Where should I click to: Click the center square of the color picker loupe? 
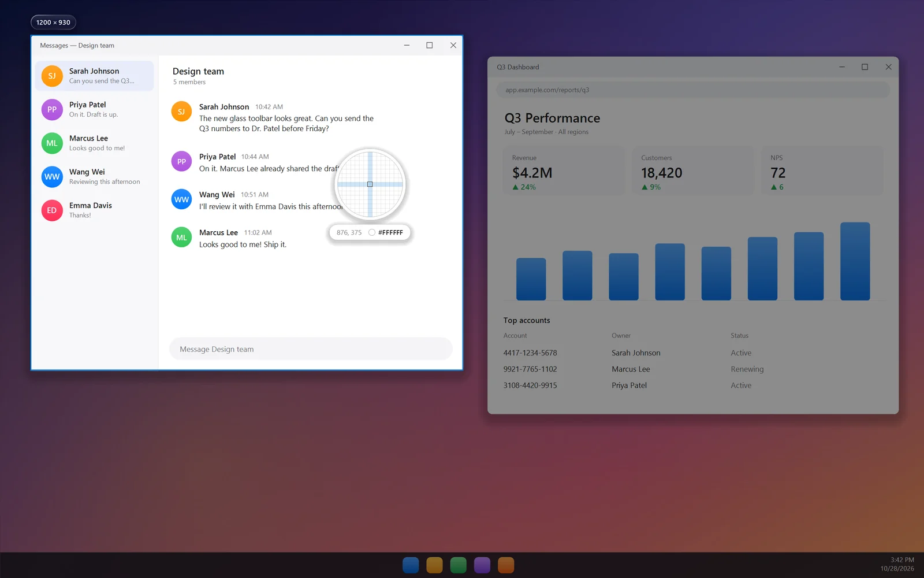(x=370, y=184)
